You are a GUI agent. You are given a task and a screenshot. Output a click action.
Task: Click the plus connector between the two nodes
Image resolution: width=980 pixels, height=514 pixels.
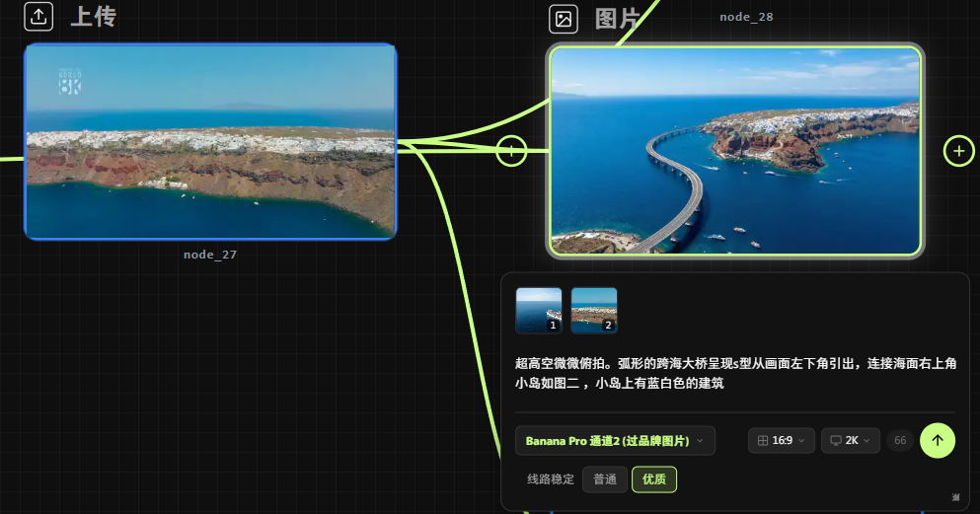(511, 151)
